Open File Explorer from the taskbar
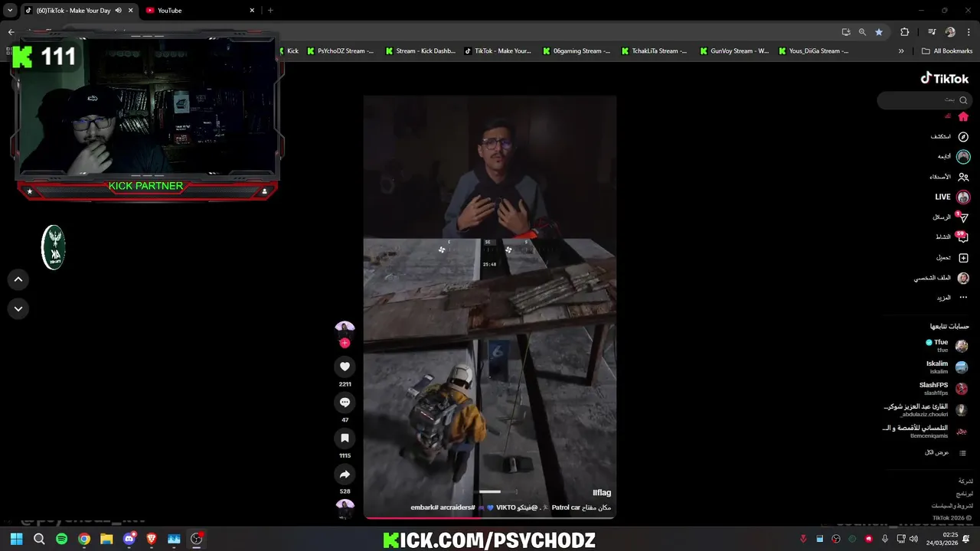This screenshot has height=551, width=980. [106, 539]
